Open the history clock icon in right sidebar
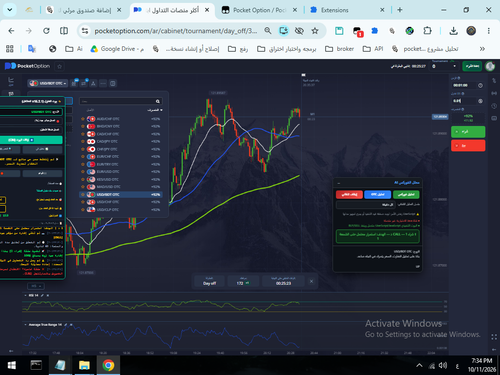The height and width of the screenshot is (375, 500). 494,106
